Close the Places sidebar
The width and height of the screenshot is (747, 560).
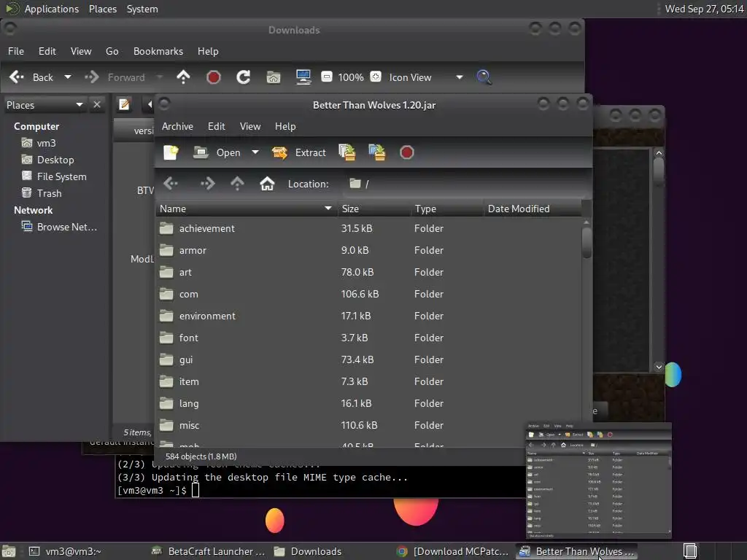tap(97, 104)
